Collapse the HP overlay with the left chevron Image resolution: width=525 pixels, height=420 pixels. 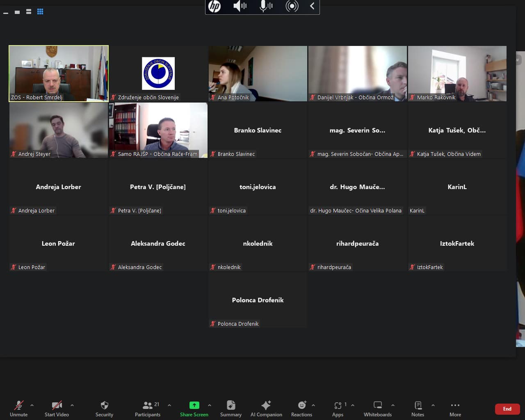tap(312, 6)
